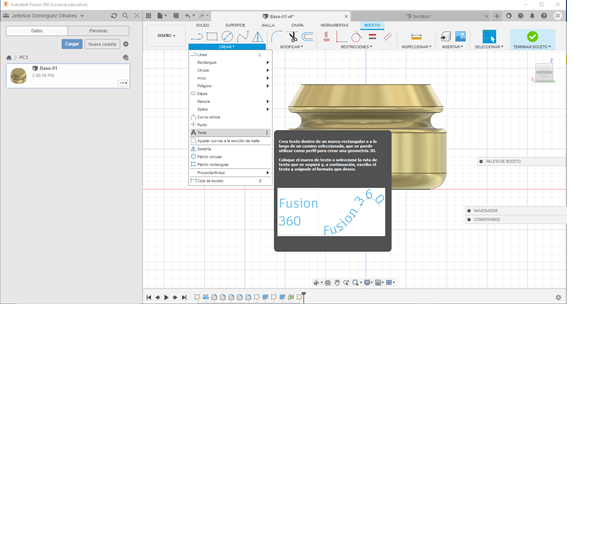
Task: Switch to the Personas tab
Action: (x=98, y=31)
